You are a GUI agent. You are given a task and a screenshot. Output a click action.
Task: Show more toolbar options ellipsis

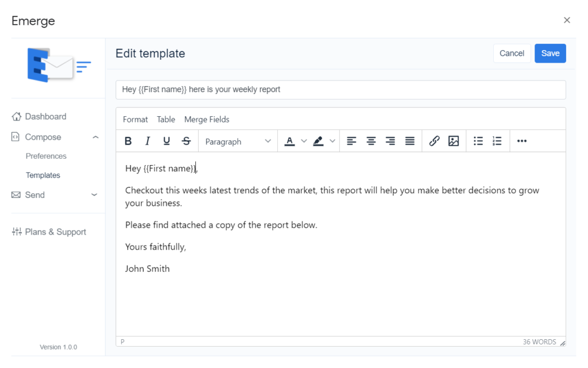pos(522,141)
